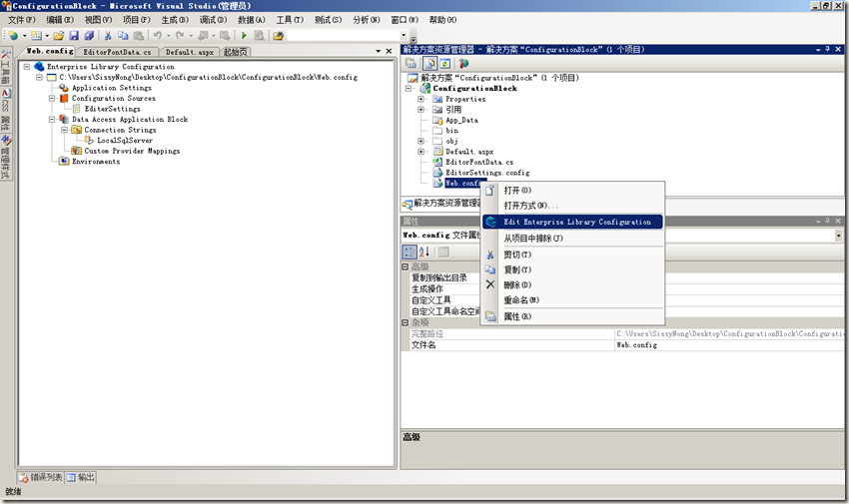This screenshot has height=504, width=849.
Task: Click the Paste icon in main toolbar
Action: point(139,36)
